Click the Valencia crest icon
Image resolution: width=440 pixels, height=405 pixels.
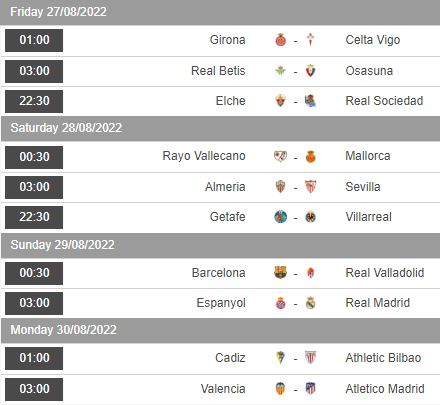click(x=281, y=389)
